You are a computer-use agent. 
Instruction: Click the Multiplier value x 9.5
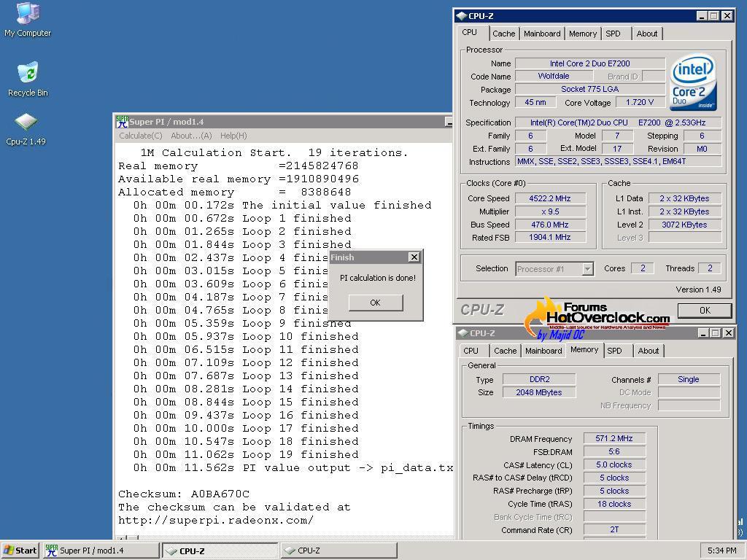point(550,211)
